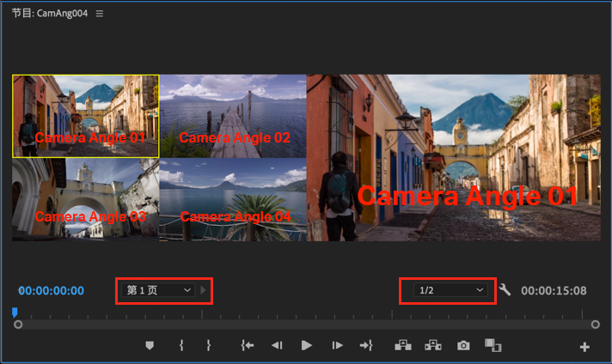The height and width of the screenshot is (364, 612).
Task: Click the Add Marker icon
Action: tap(150, 345)
